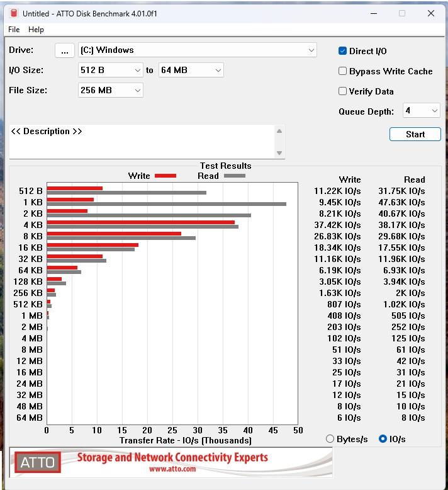Click into the Description text box
This screenshot has width=448, height=490.
(142, 142)
